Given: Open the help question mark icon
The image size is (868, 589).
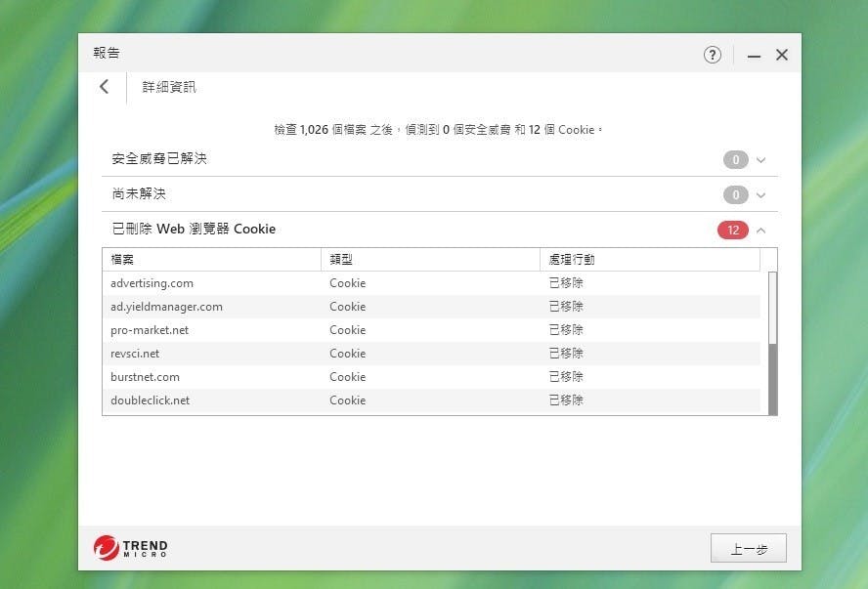Looking at the screenshot, I should pyautogui.click(x=712, y=55).
